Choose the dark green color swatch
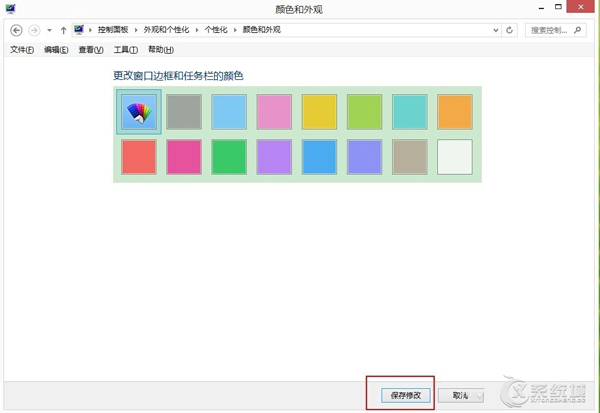This screenshot has height=413, width=600. (x=229, y=157)
